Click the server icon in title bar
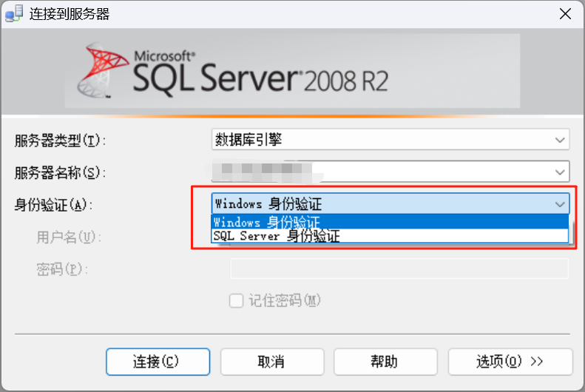Viewport: 585px width, 392px height. click(x=14, y=14)
